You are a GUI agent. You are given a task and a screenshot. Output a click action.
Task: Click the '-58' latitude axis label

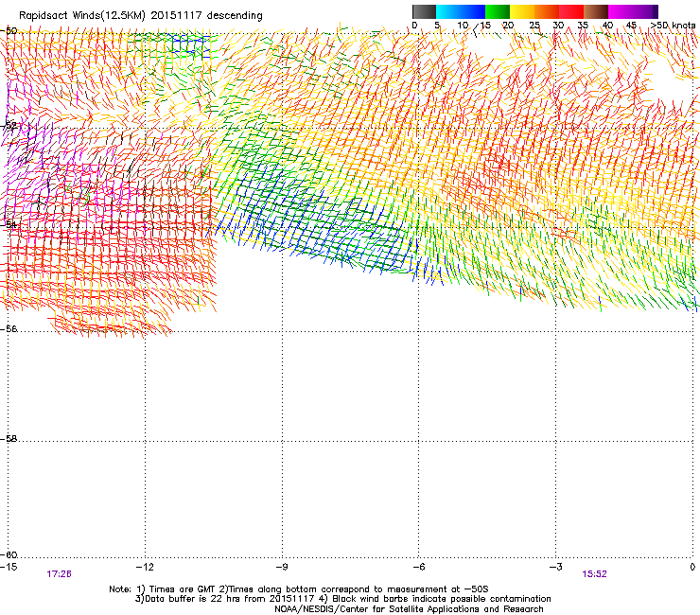tap(9, 439)
